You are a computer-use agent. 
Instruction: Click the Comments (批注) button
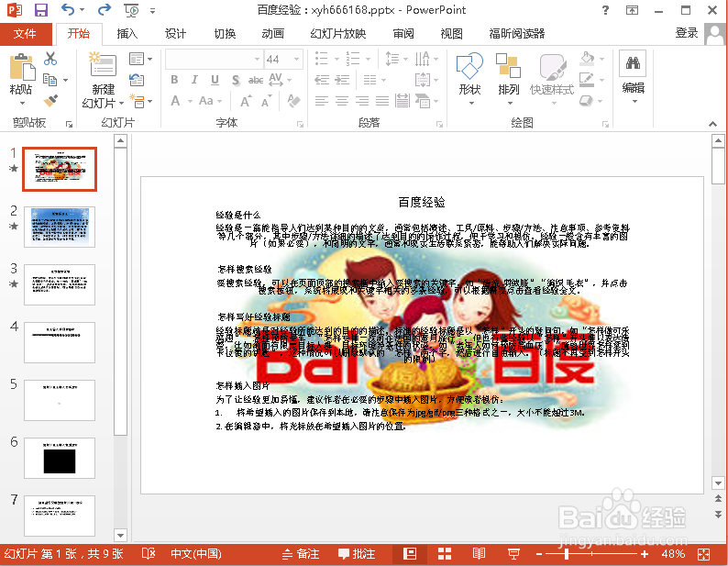click(x=357, y=554)
